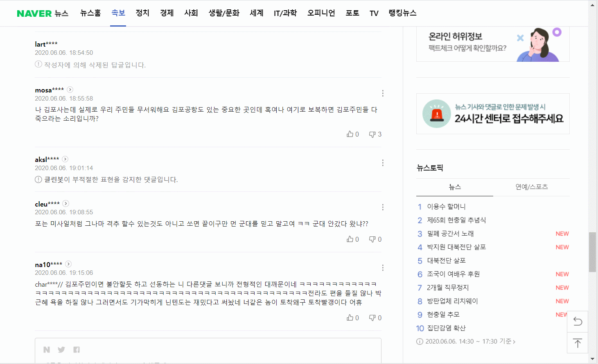Go to 랭킹뉴스 menu

[402, 13]
